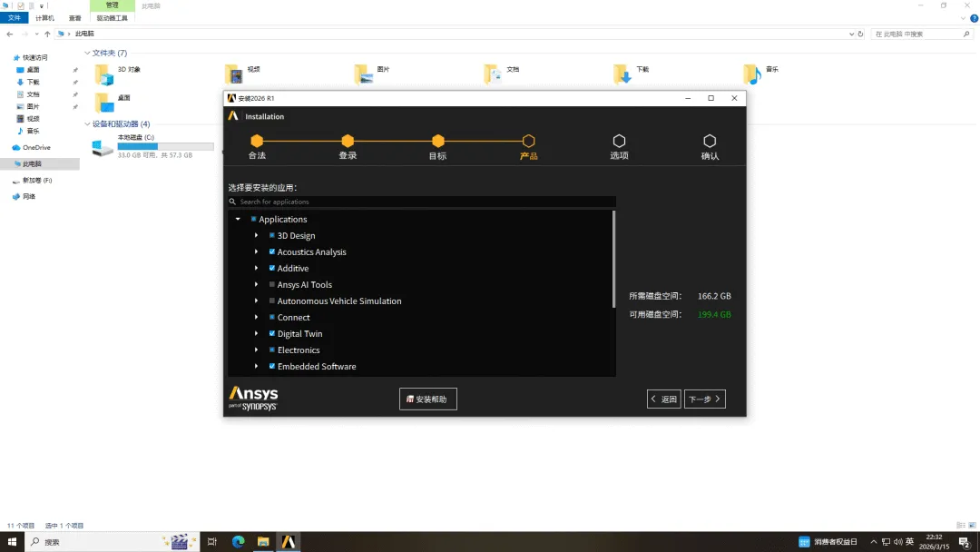Viewport: 980px width, 552px height.
Task: Open the 3D 对象 folder in Explorer
Action: (x=104, y=75)
